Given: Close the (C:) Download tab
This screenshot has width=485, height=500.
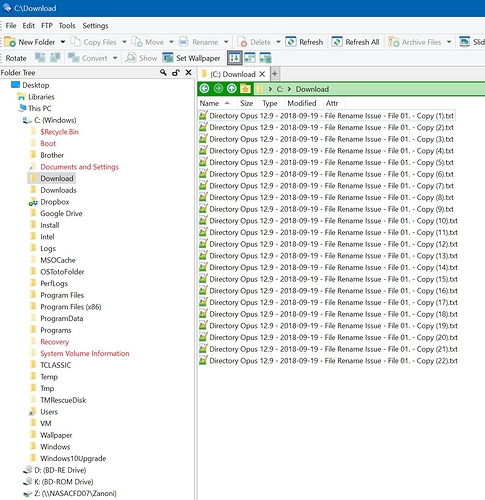Looking at the screenshot, I should (x=262, y=74).
